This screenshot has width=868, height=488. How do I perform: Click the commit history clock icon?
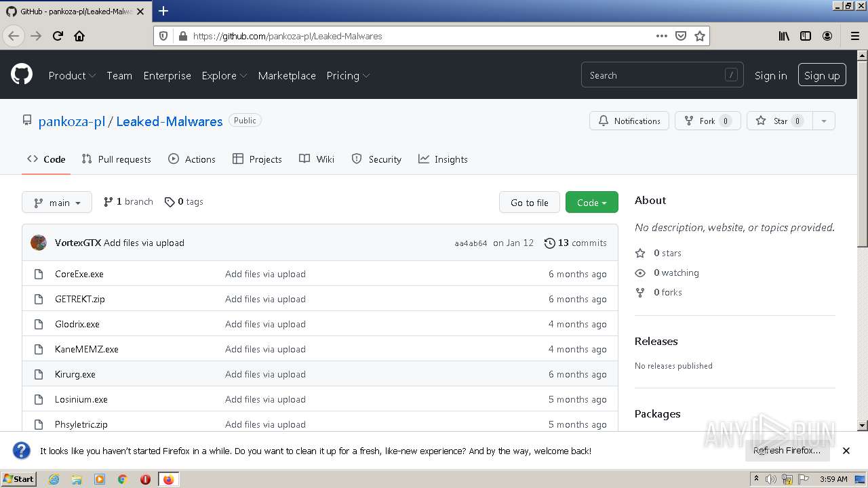tap(549, 243)
